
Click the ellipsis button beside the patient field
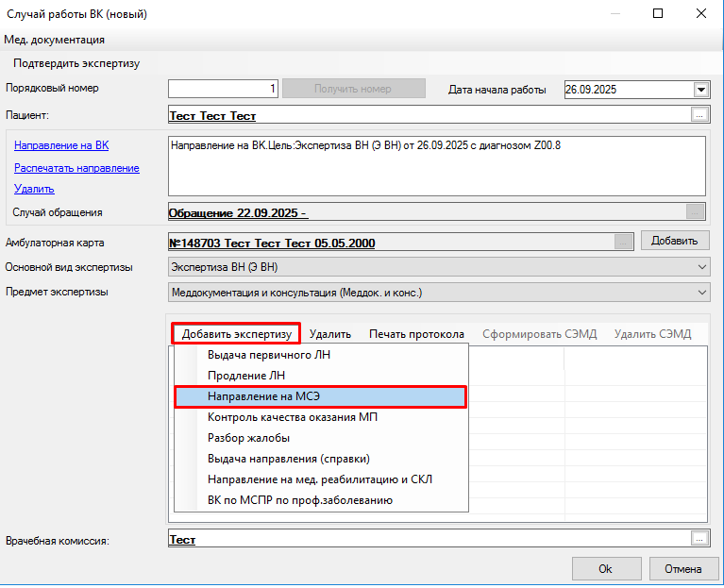coord(699,115)
